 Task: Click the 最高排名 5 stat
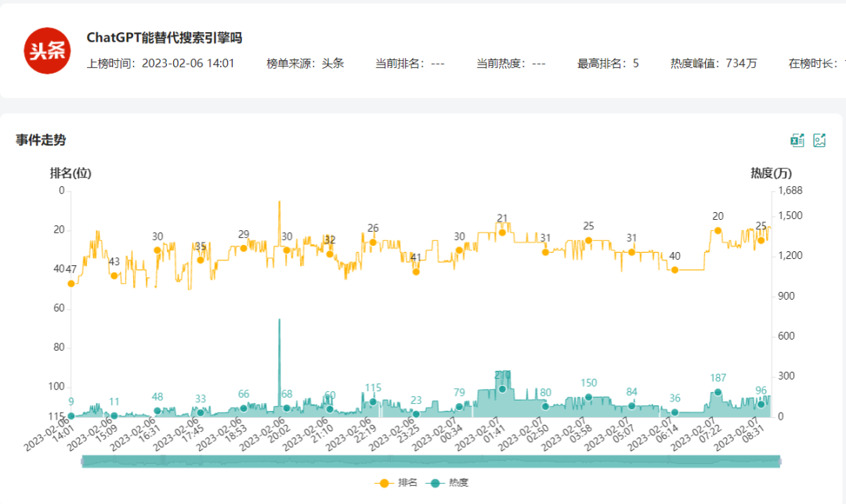pos(608,63)
